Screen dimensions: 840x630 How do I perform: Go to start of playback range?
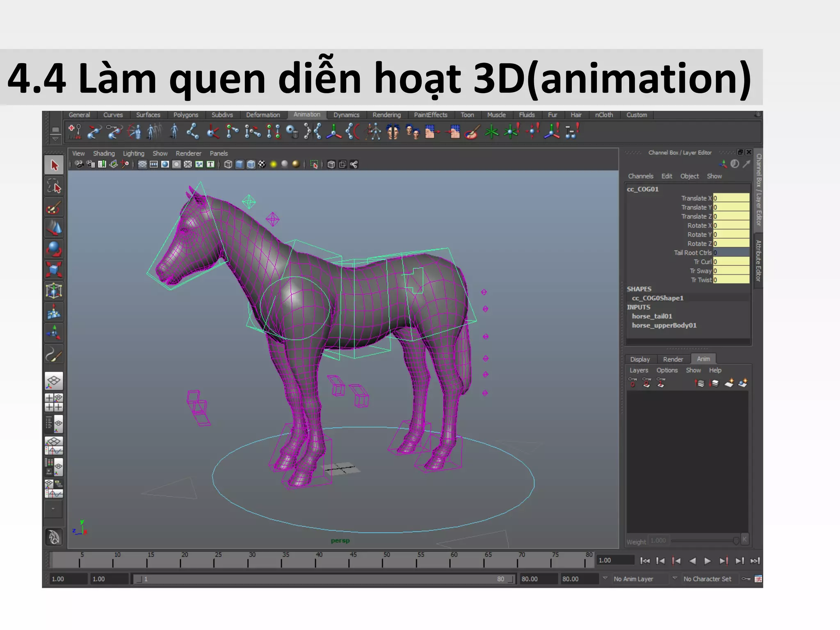[645, 561]
